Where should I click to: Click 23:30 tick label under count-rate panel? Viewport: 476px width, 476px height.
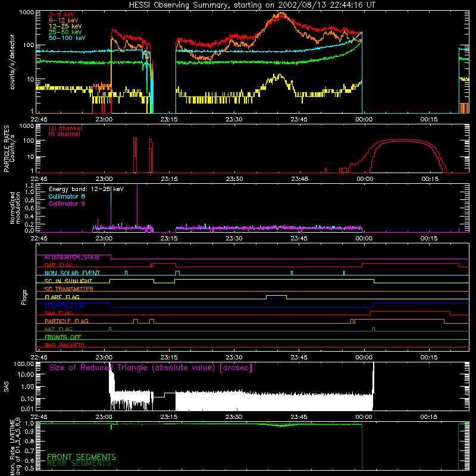tap(234, 120)
